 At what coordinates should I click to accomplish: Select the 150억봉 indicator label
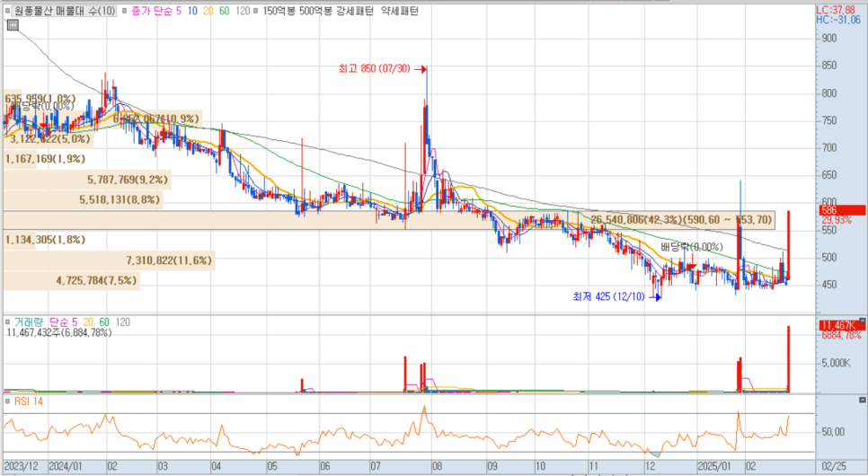point(279,11)
